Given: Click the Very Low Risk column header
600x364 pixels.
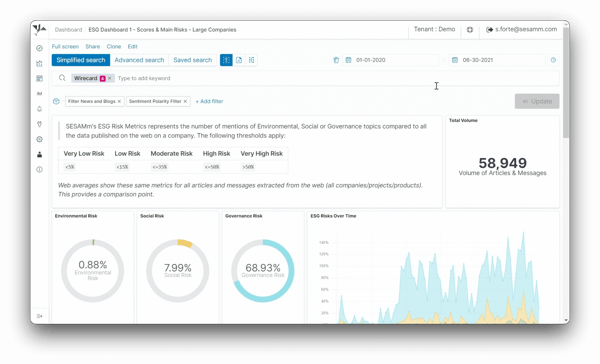Looking at the screenshot, I should coord(84,154).
